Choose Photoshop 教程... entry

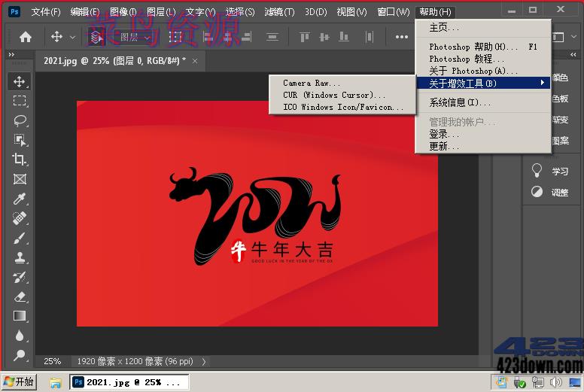click(x=483, y=59)
